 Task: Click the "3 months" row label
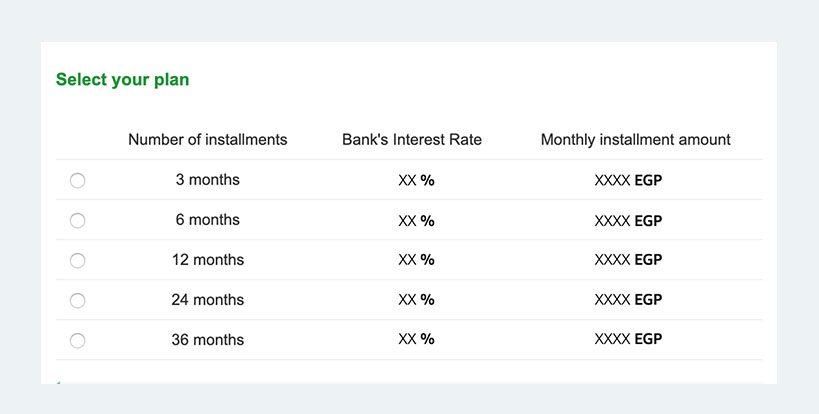coord(208,180)
